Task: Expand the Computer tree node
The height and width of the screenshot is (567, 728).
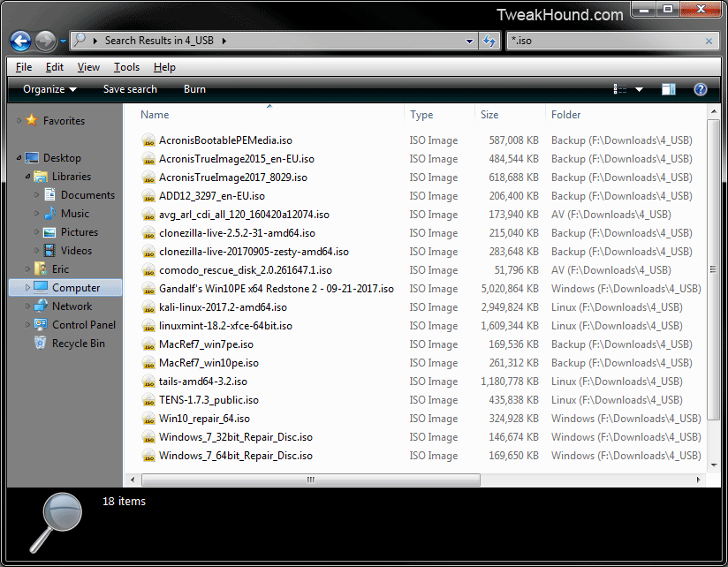Action: coord(27,288)
